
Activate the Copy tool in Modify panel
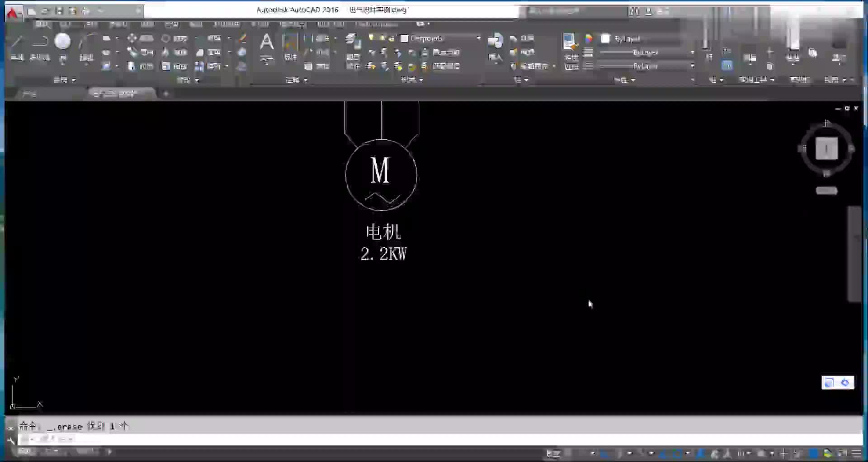pos(140,52)
